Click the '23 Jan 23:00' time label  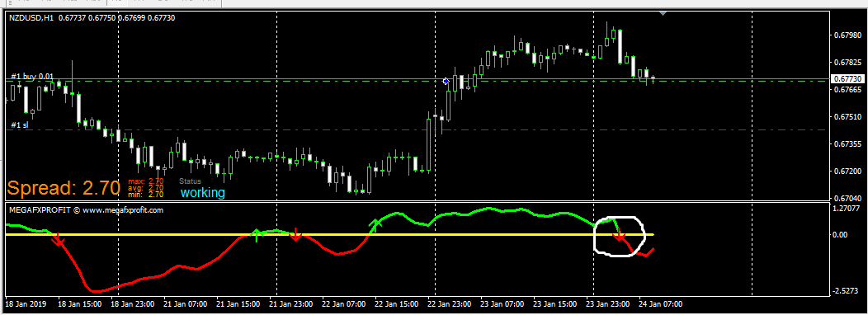[x=608, y=304]
